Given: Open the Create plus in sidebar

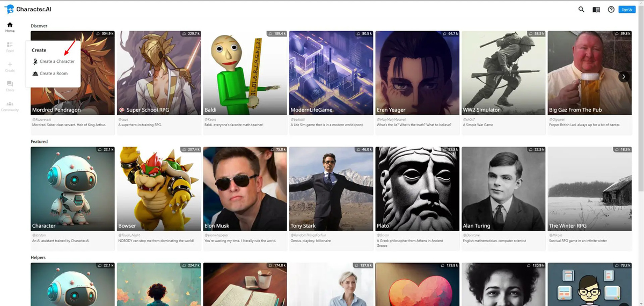Looking at the screenshot, I should point(10,67).
